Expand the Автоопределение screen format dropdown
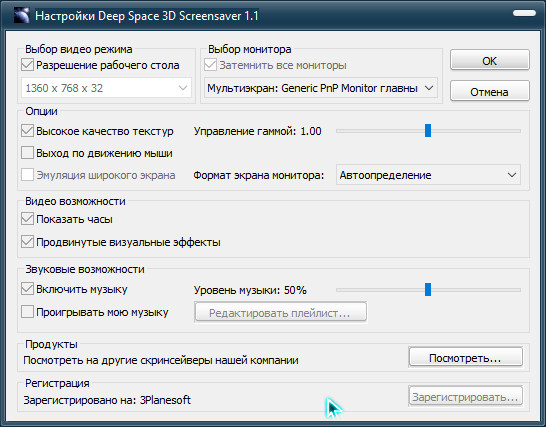Screen dimensions: 546x427 [x=428, y=175]
